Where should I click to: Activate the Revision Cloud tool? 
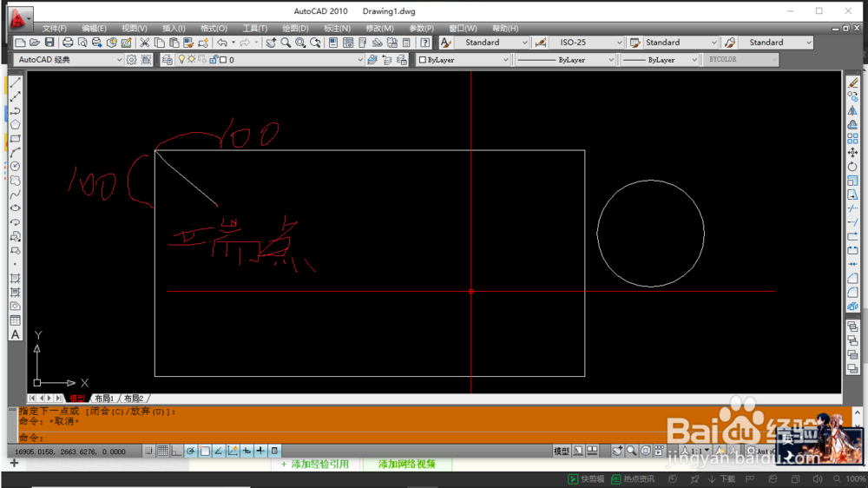point(16,181)
